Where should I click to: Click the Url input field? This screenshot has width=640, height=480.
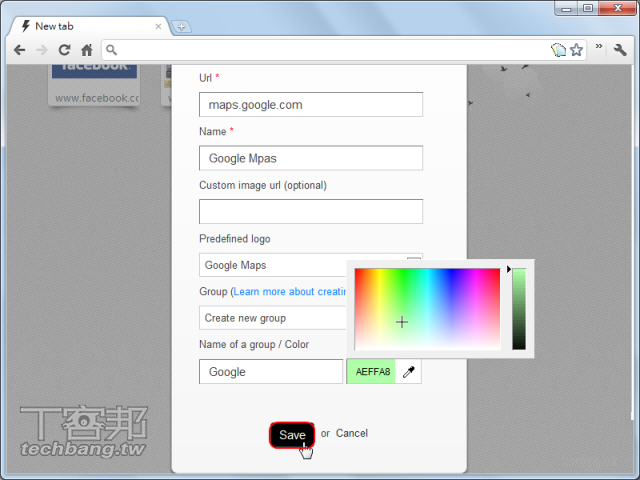[x=310, y=105]
